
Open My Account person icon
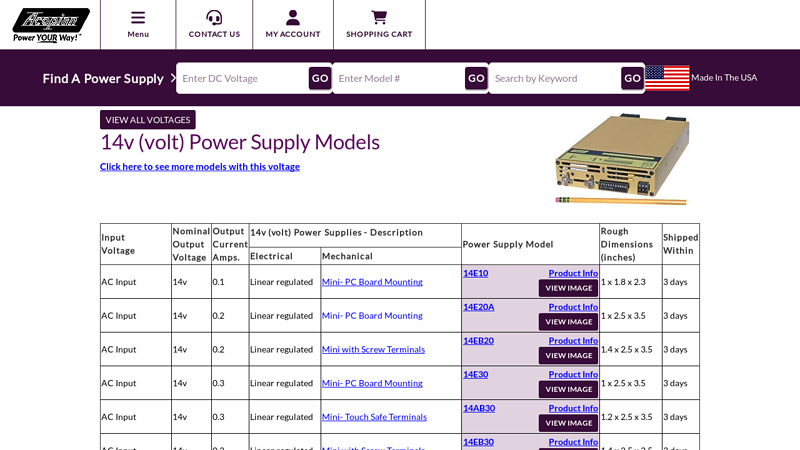point(293,18)
